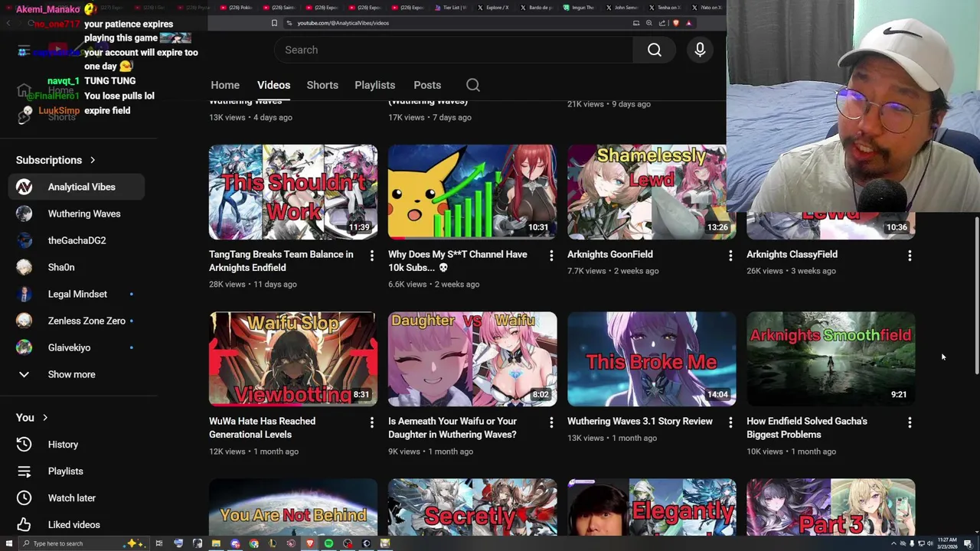Screen dimensions: 980x551
Task: Start voice search with the microphone icon
Action: (700, 50)
